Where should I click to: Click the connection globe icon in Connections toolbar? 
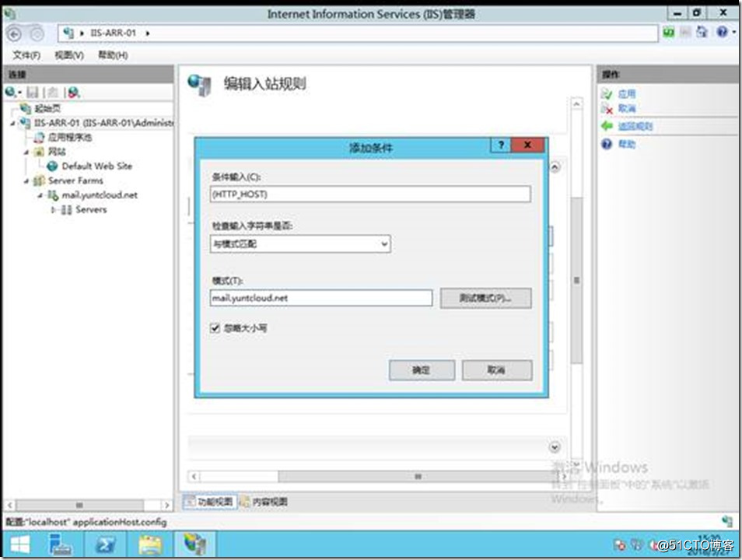10,92
